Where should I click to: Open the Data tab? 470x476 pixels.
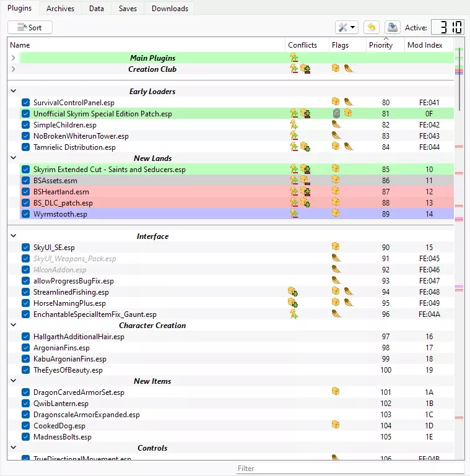pos(96,9)
